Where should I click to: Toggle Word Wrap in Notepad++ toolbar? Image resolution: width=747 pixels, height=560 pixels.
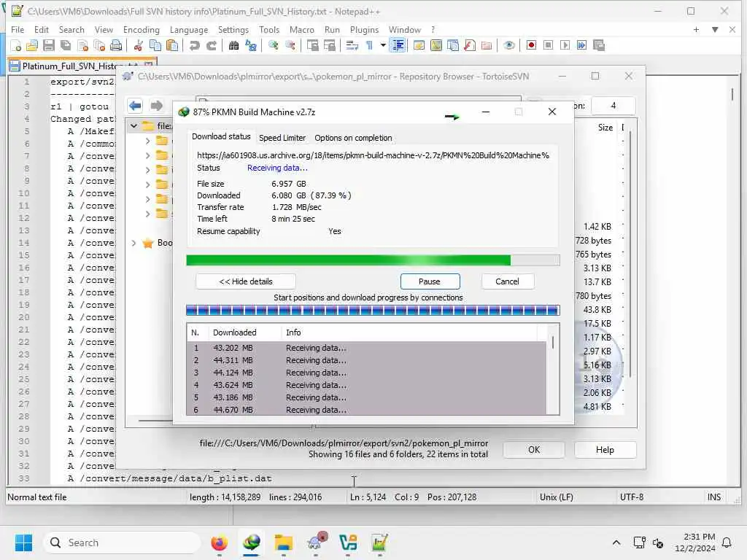tap(352, 46)
